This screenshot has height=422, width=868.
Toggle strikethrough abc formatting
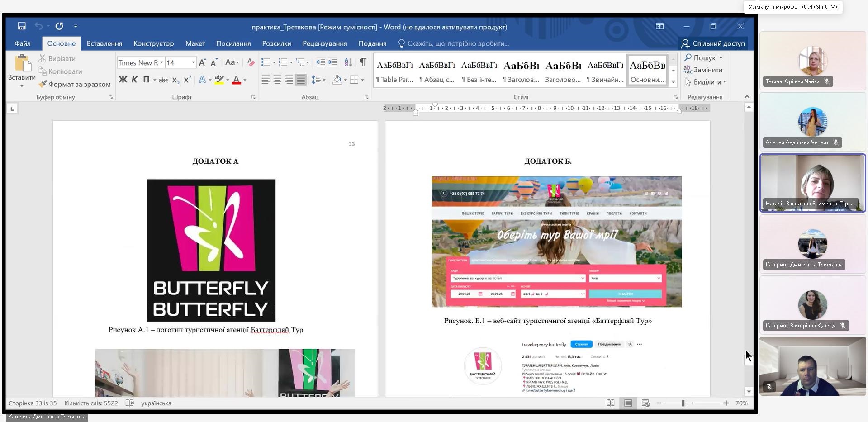pos(164,80)
